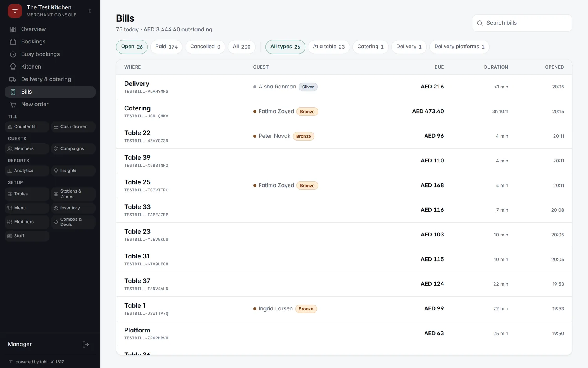Screen dimensions: 588x368
Task: Open Stations & Zones setup
Action: (x=73, y=194)
